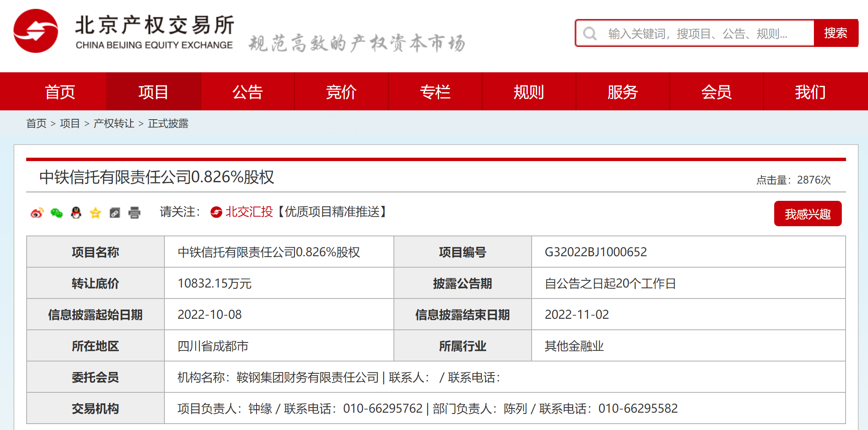868x430 pixels.
Task: Select end date 2022-11-02
Action: 577,315
